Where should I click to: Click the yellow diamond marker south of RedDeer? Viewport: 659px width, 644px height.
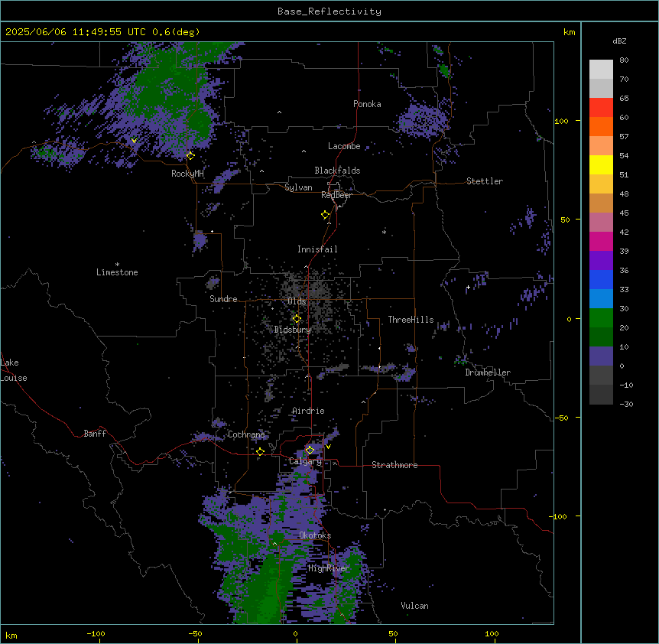click(x=325, y=215)
